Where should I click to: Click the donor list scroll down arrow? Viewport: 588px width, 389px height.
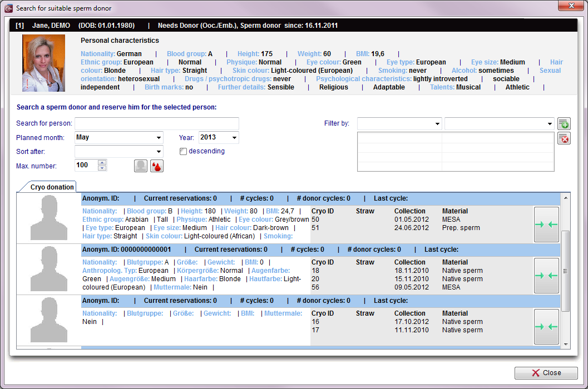point(566,345)
